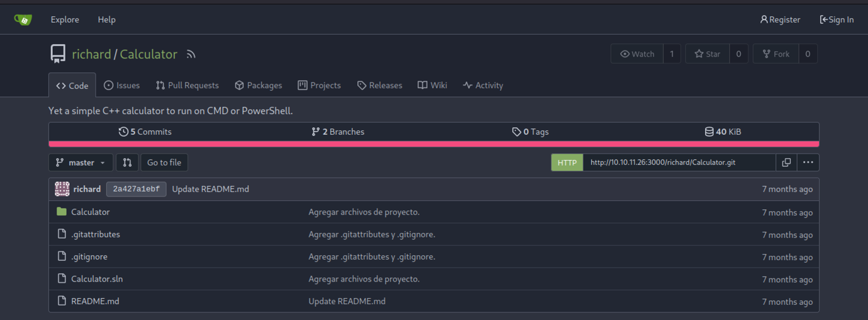This screenshot has height=320, width=868.
Task: Star the Calculator repository
Action: pos(708,54)
